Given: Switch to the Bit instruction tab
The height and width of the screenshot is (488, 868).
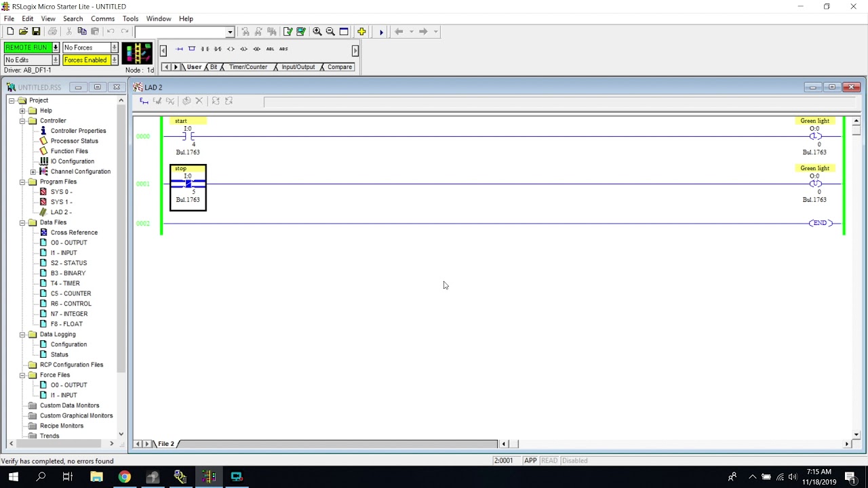Looking at the screenshot, I should [x=214, y=67].
